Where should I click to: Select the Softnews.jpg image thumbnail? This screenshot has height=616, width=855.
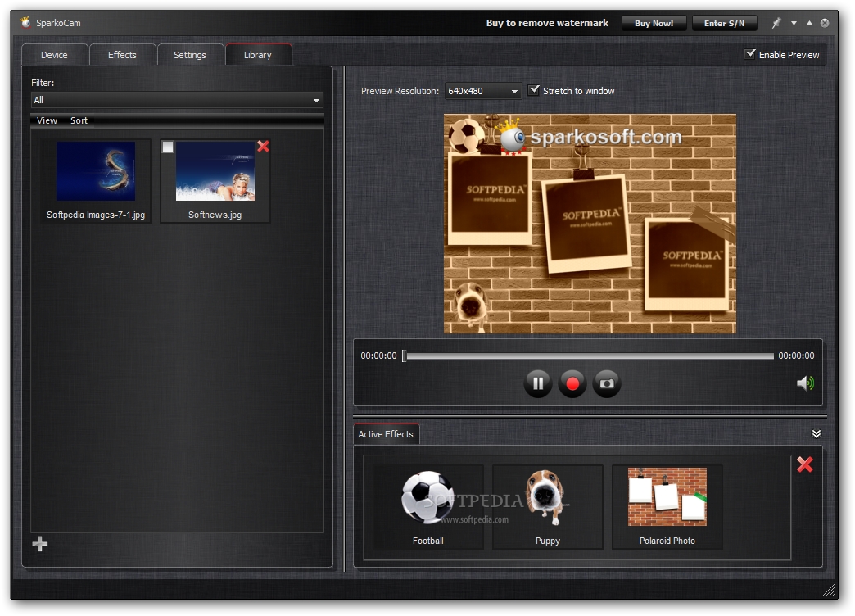pos(215,171)
